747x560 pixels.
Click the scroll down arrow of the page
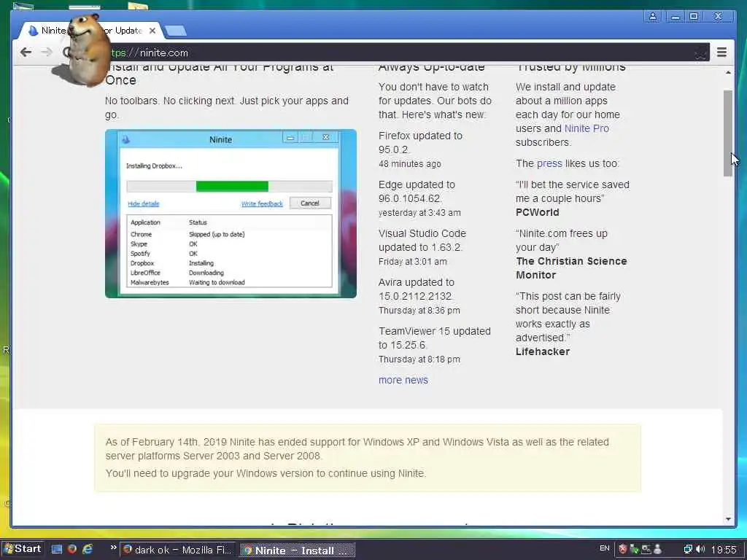click(728, 519)
